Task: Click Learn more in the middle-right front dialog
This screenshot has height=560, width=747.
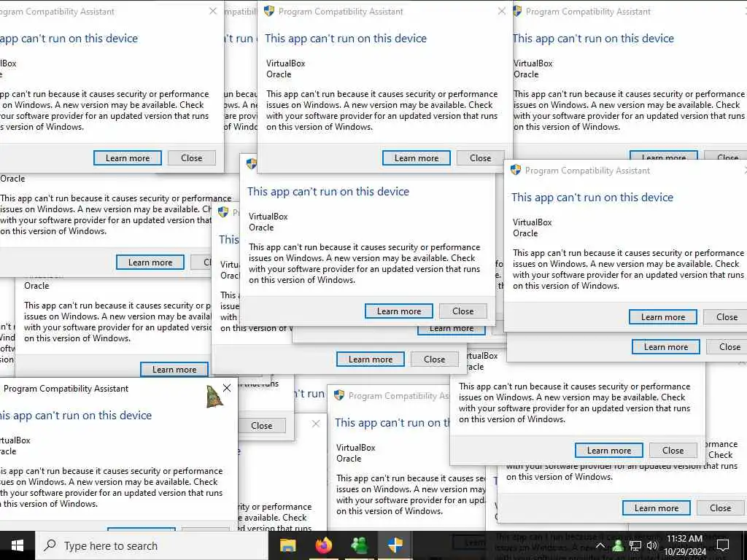Action: coord(663,316)
